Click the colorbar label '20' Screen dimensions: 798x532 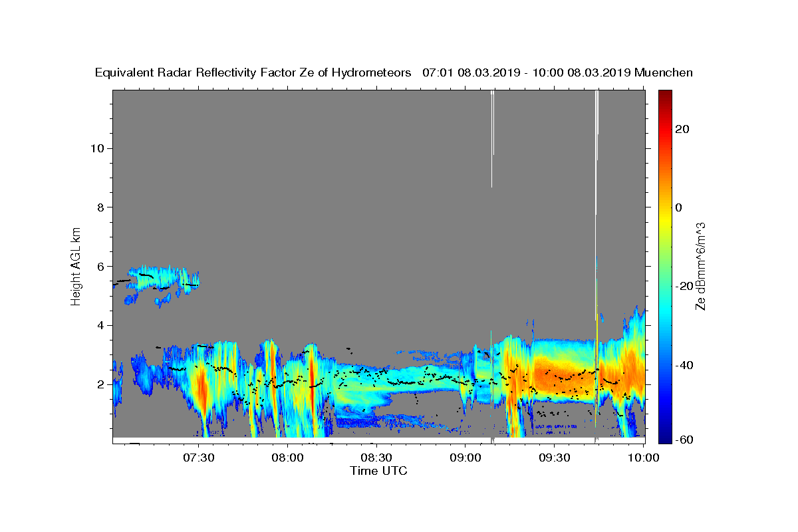(682, 129)
